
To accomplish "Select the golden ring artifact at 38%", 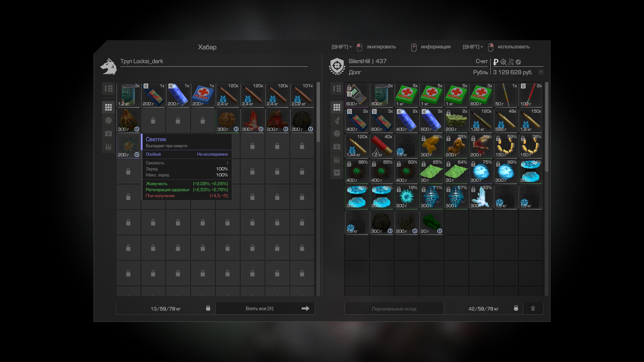I will (531, 146).
